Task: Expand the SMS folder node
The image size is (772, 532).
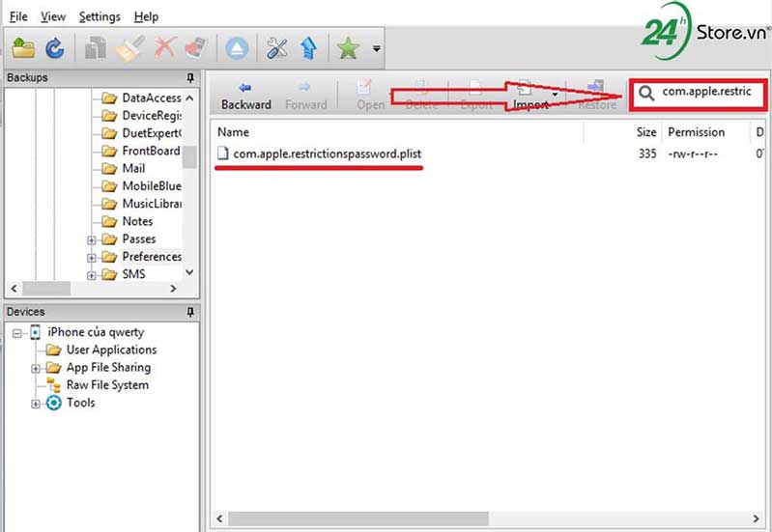Action: [91, 275]
